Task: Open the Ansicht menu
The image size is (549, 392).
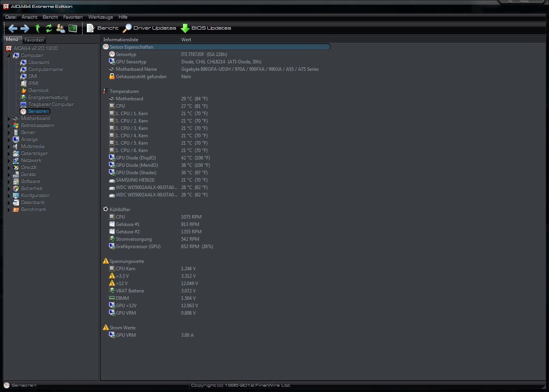Action: pos(30,17)
